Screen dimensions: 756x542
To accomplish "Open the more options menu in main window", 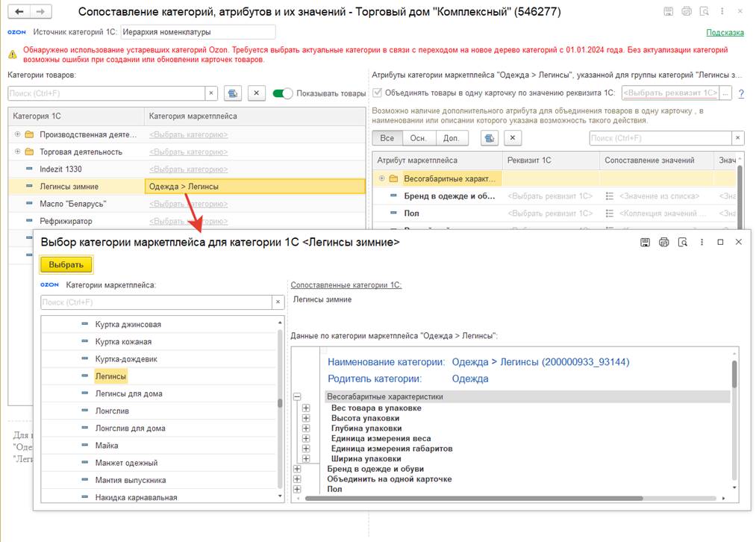I will [722, 11].
